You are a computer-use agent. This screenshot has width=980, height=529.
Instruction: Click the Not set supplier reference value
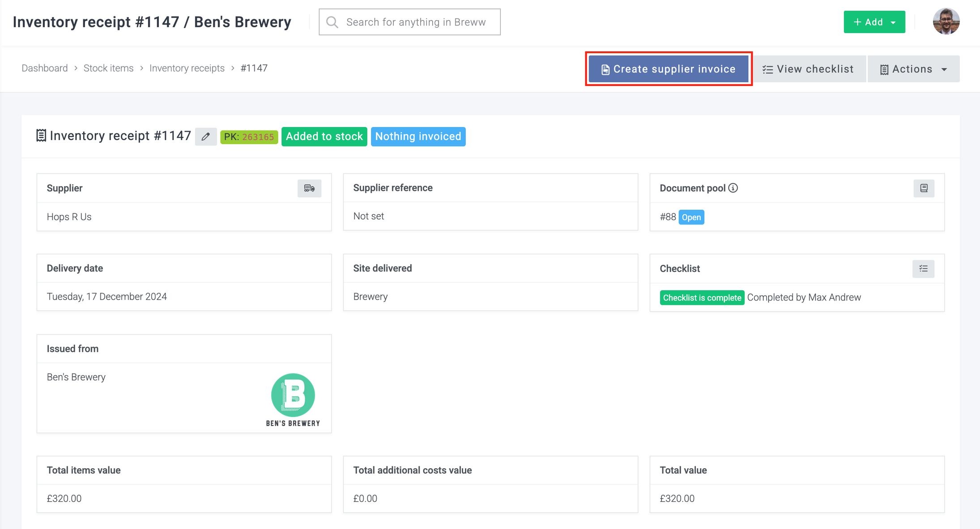369,216
